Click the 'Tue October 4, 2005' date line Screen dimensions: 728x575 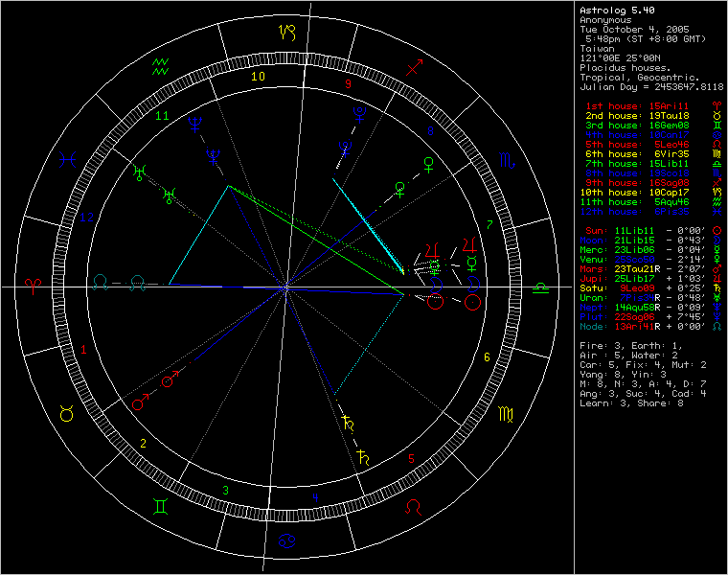click(x=634, y=30)
